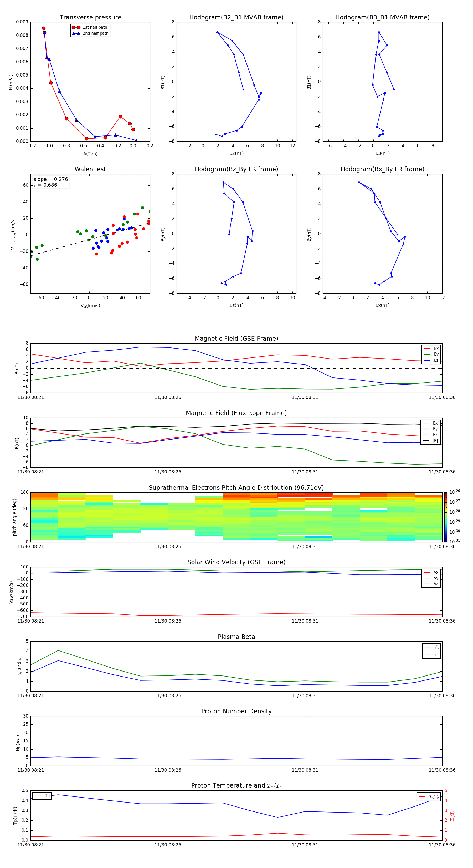This screenshot has width=473, height=868.
Task: Click the "Plasma Beta" plot title
Action: 236,637
